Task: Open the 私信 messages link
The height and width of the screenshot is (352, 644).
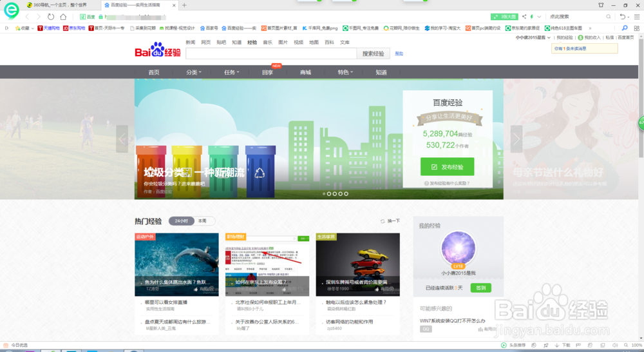Action: click(609, 37)
